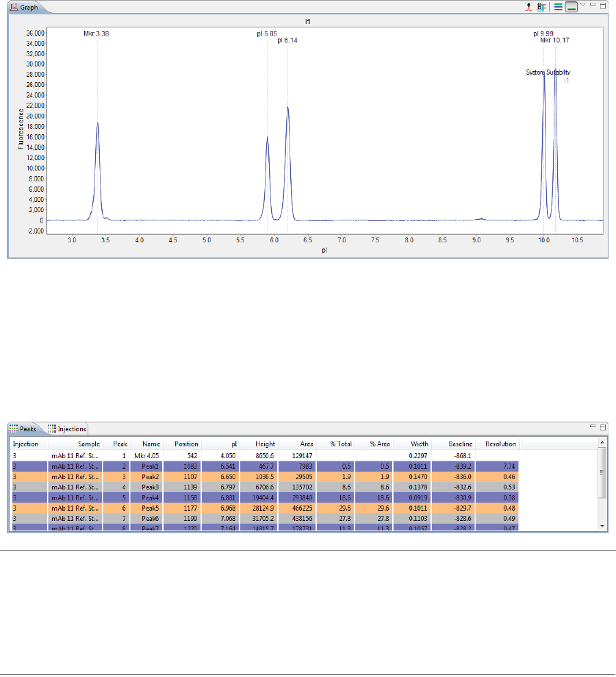Click the pI 9.99 peak label

tap(543, 34)
